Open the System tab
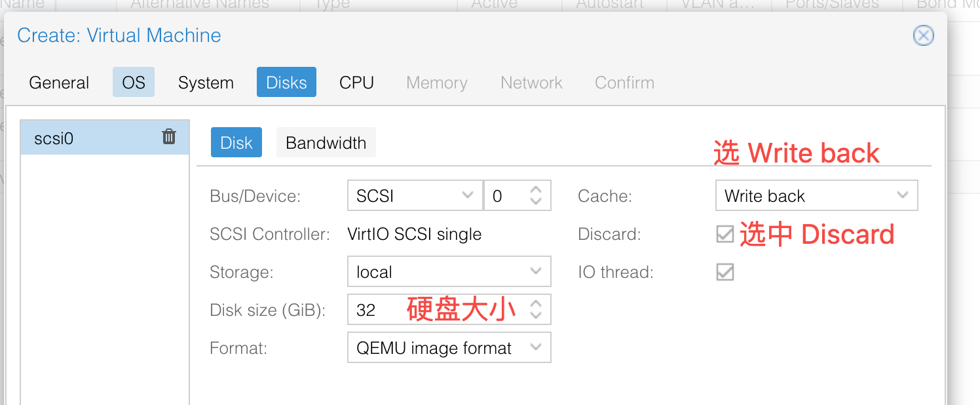This screenshot has height=405, width=980. [206, 83]
